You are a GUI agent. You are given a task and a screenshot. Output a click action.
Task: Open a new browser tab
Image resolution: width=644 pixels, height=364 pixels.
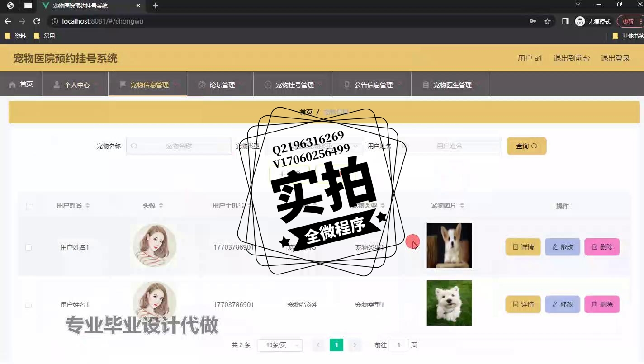pos(156,6)
